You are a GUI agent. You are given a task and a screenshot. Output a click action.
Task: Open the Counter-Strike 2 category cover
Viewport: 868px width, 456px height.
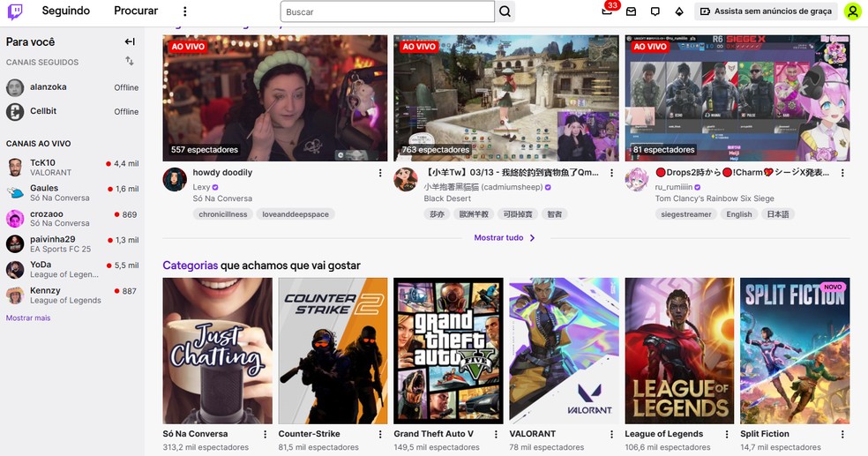[333, 351]
